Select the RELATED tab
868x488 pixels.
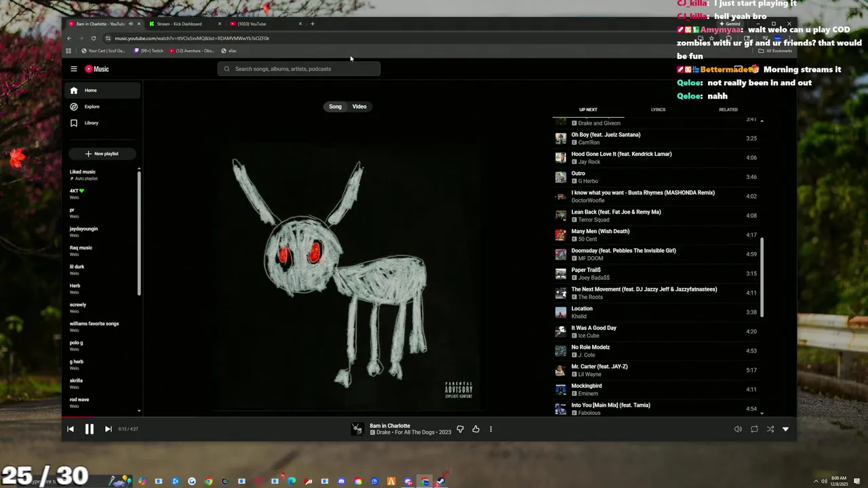click(728, 110)
